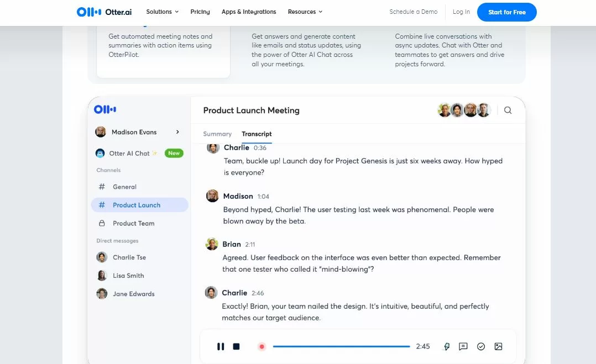The height and width of the screenshot is (364, 596).
Task: Click the 2:11 timestamp by Brian
Action: 250,245
